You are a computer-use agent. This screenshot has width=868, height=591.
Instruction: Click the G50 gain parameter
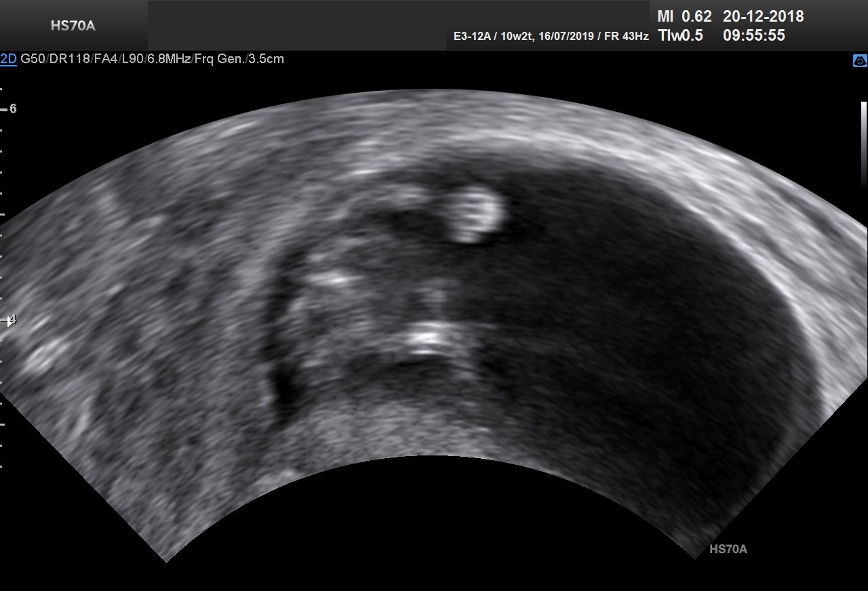[x=32, y=59]
